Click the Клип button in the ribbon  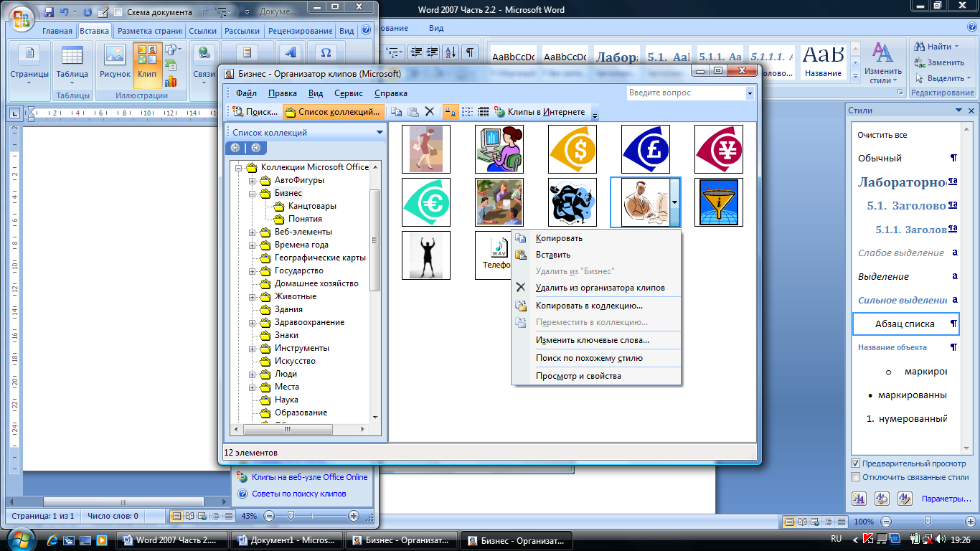tap(147, 64)
